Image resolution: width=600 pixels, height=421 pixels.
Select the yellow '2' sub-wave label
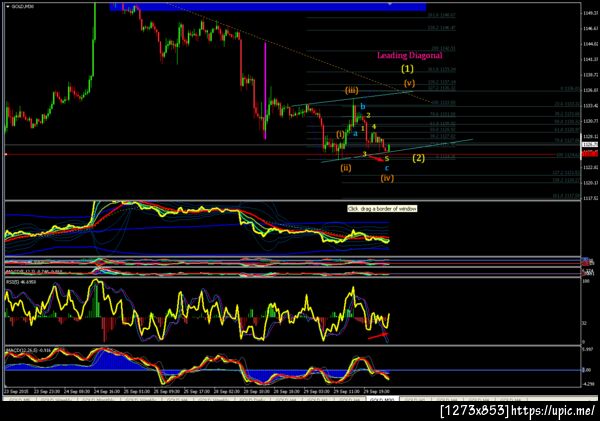tap(368, 115)
